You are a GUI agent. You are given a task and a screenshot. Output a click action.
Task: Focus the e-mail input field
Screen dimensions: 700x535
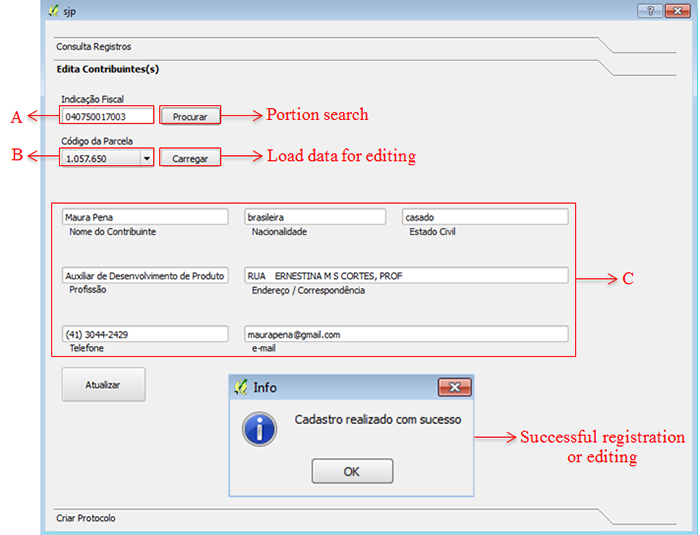[406, 335]
